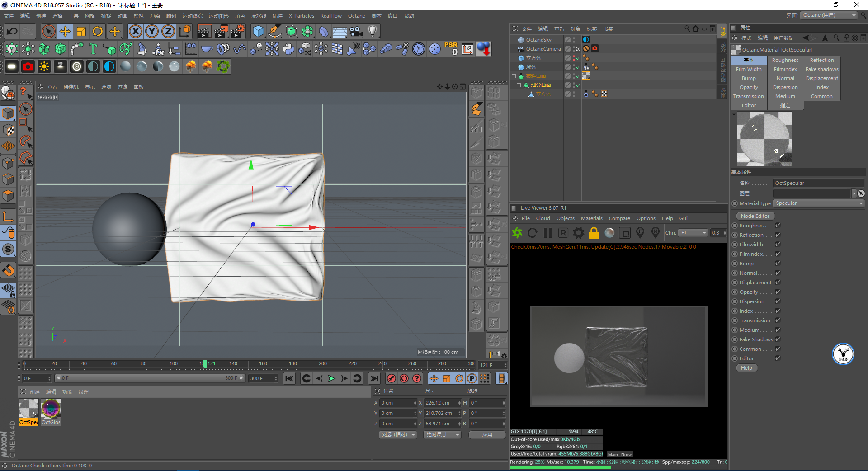The height and width of the screenshot is (471, 868).
Task: Click the Node Editor button
Action: click(x=755, y=216)
